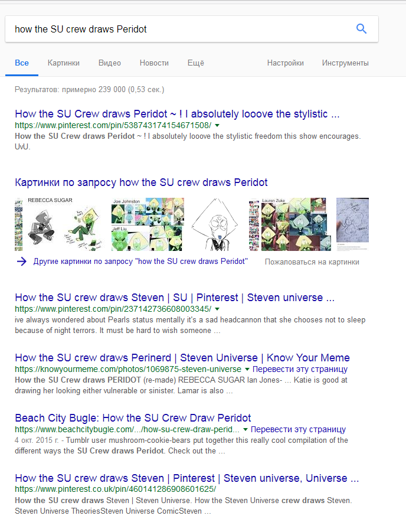The width and height of the screenshot is (406, 532).
Task: Open the Ещё menu
Action: pos(196,63)
